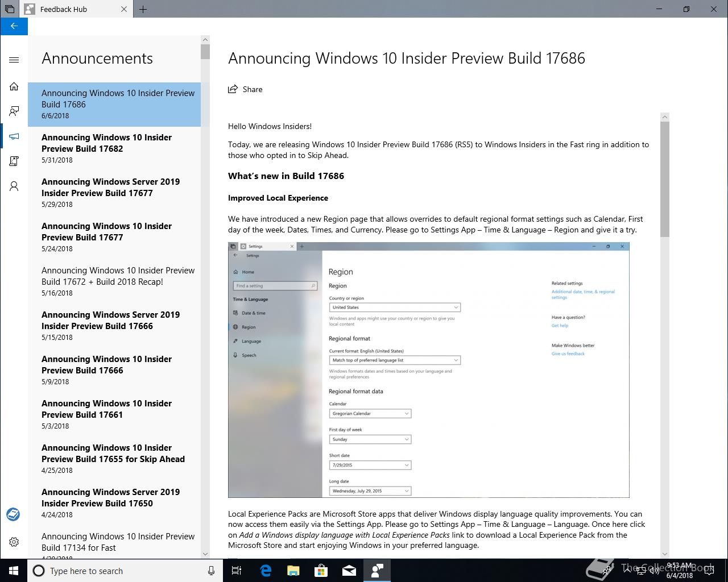Click announcements list scrollbar thumb
The image size is (728, 582).
[x=205, y=52]
